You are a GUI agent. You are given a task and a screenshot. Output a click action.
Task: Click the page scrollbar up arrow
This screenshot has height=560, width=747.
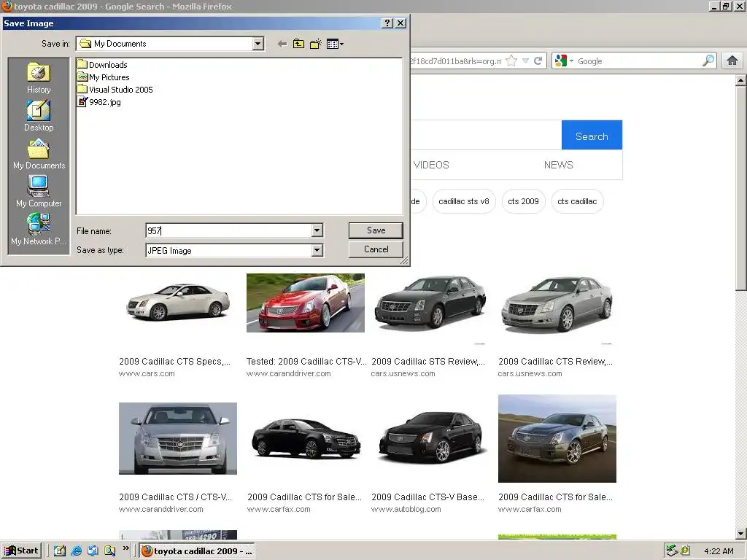tap(741, 80)
